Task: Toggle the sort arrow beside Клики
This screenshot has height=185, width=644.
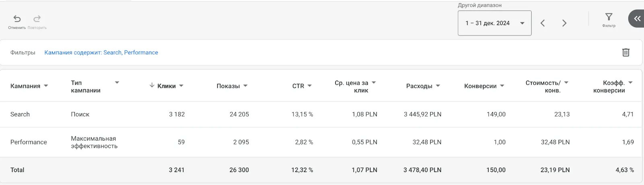Action: point(152,85)
